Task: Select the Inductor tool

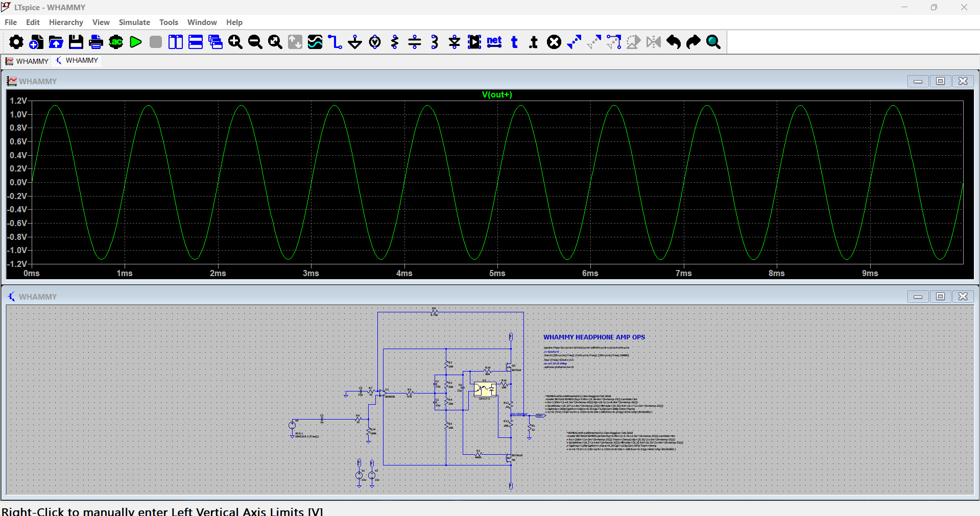Action: click(x=435, y=42)
